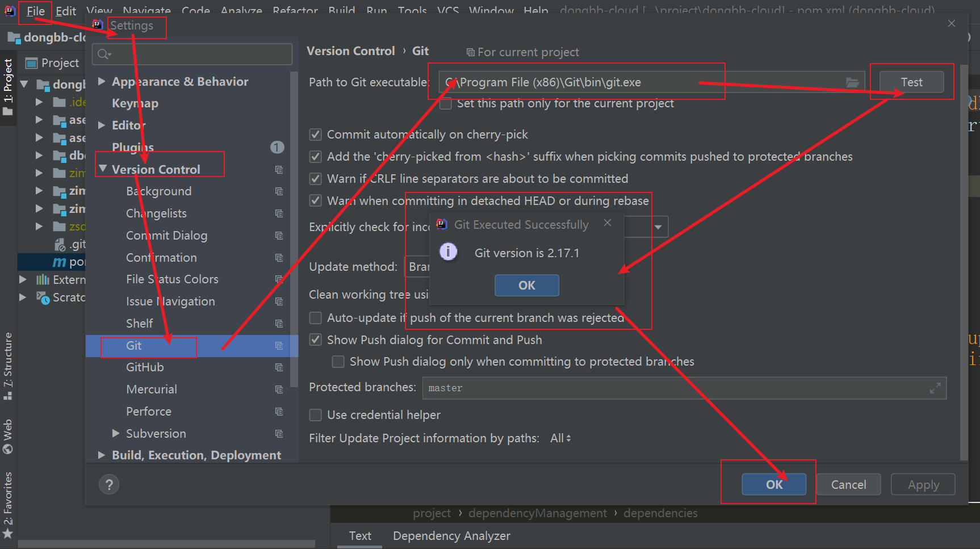Click the help question mark icon
This screenshot has width=980, height=549.
109,484
